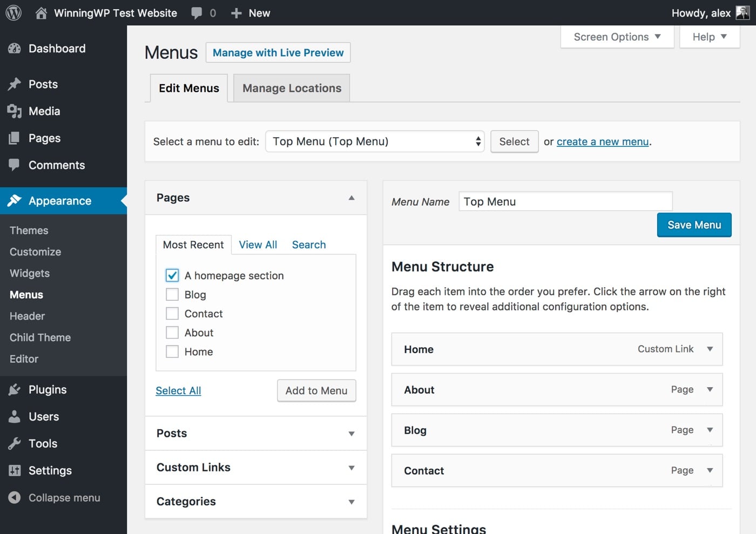Open Header in the Appearance submenu
The width and height of the screenshot is (756, 534).
point(27,316)
